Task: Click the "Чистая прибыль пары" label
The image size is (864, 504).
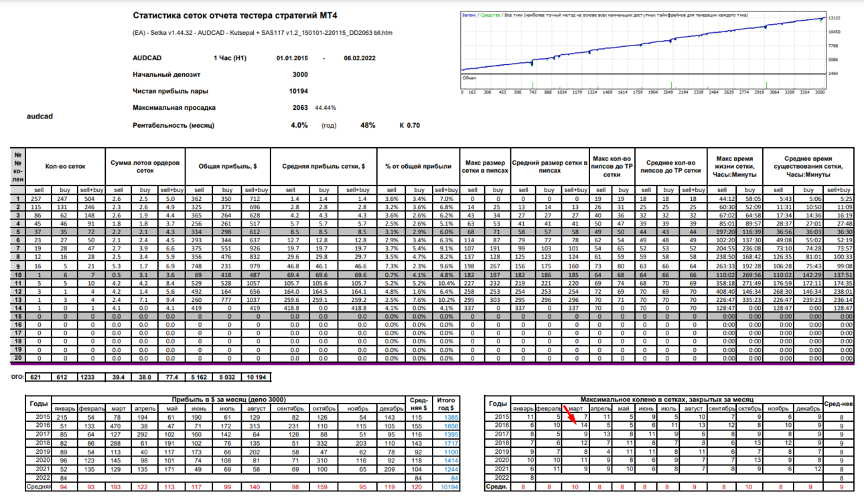Action: coord(170,91)
